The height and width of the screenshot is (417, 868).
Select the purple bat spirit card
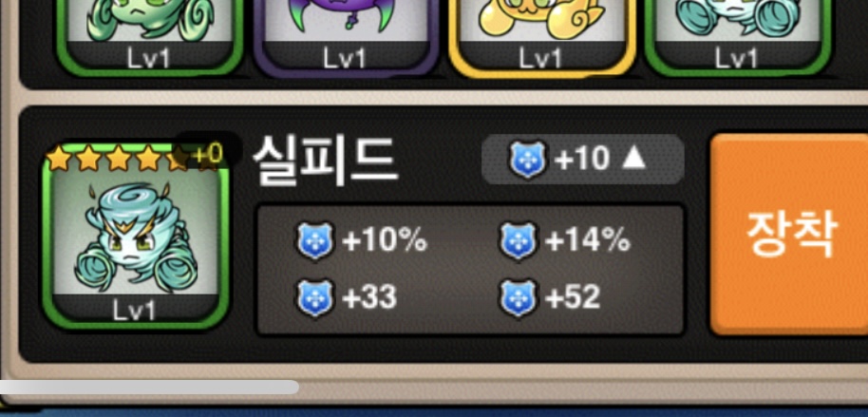(x=346, y=36)
